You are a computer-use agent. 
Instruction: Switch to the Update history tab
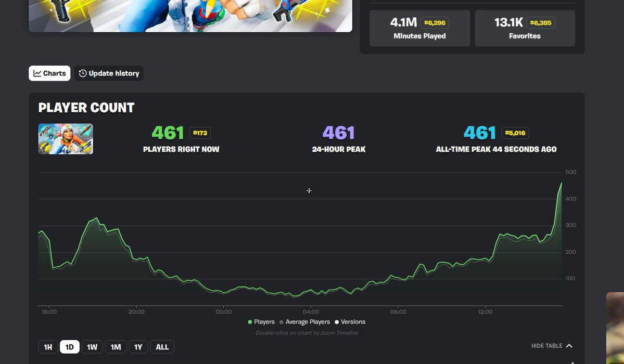(x=109, y=73)
